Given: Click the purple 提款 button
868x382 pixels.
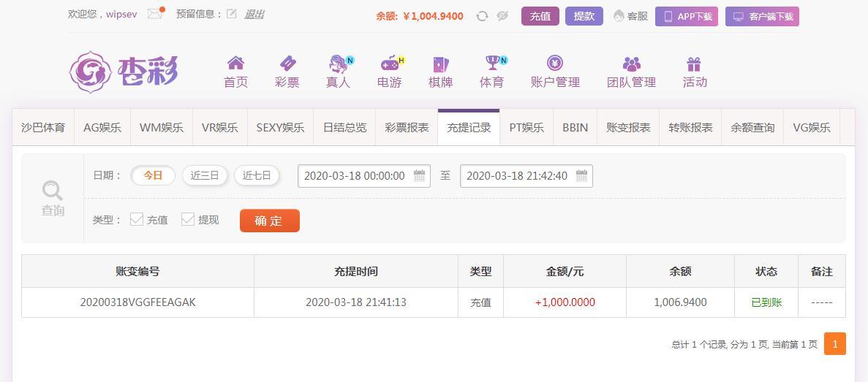Looking at the screenshot, I should coord(584,17).
